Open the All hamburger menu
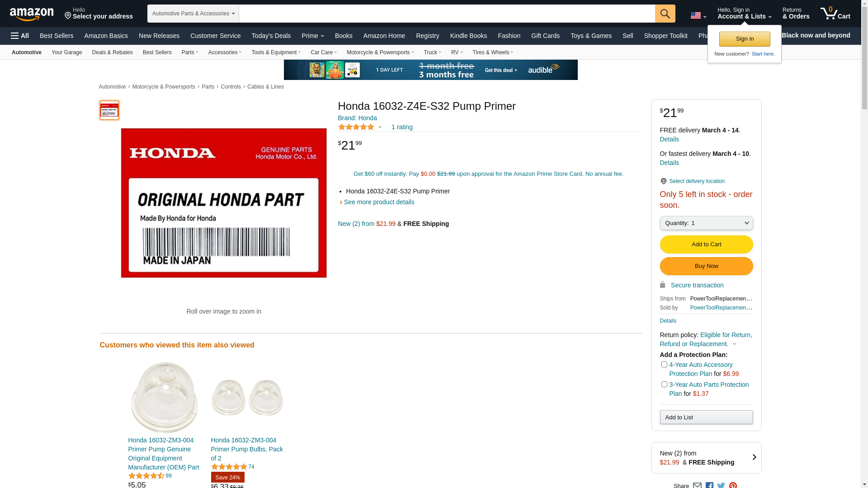 tap(20, 36)
